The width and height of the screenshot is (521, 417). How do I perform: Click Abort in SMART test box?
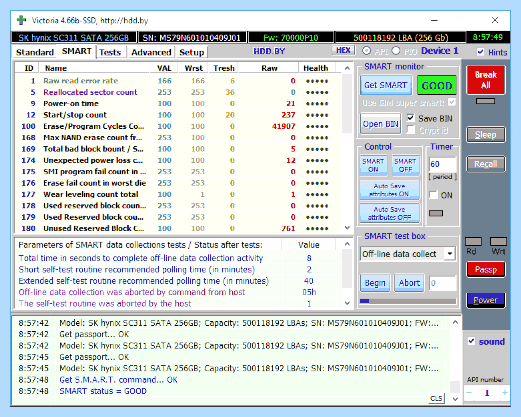click(409, 283)
